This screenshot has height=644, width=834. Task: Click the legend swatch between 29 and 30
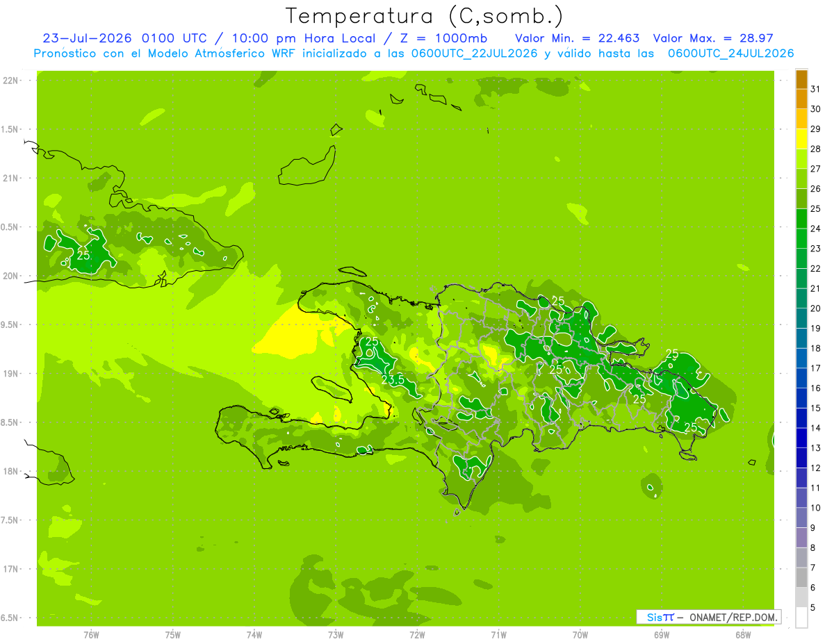pos(801,119)
